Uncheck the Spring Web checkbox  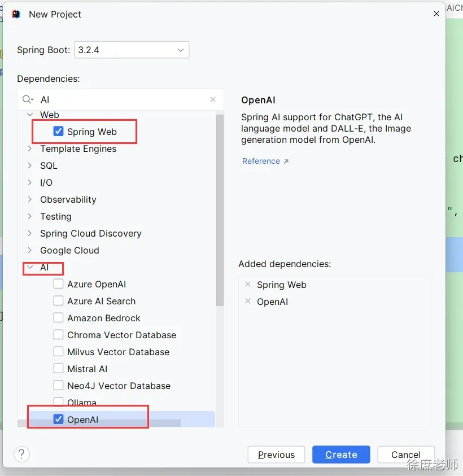[x=58, y=131]
